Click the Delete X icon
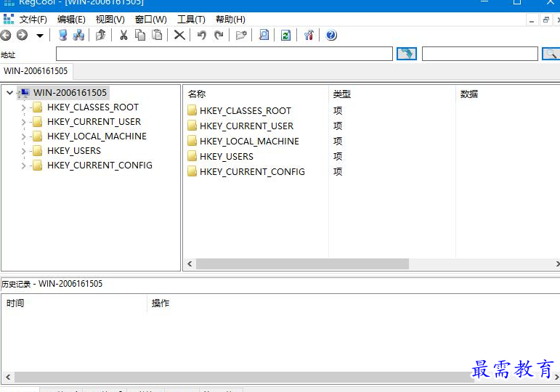The height and width of the screenshot is (392, 560). click(x=179, y=35)
